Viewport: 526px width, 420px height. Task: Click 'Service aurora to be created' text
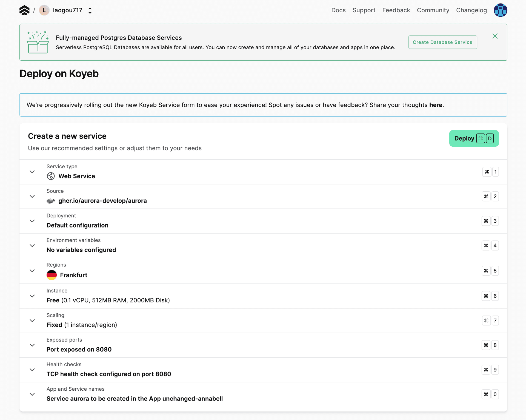[135, 399]
